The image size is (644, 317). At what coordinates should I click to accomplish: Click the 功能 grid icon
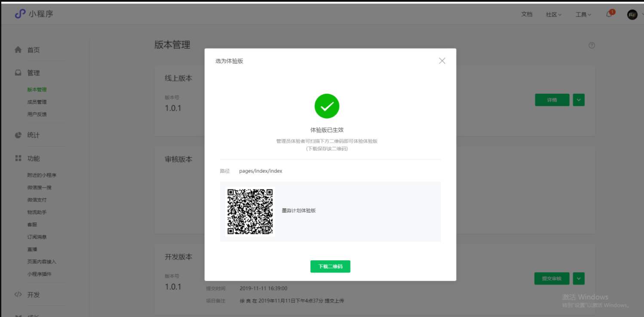tap(18, 158)
